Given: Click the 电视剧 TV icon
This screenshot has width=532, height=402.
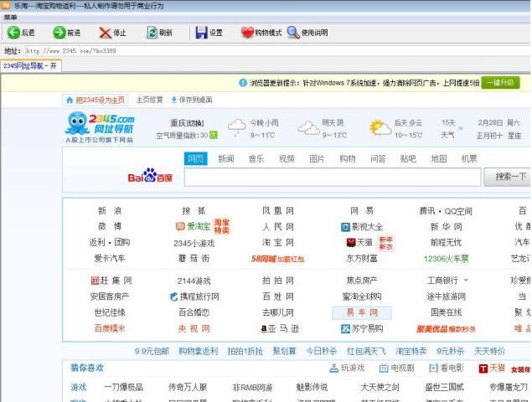Looking at the screenshot, I should 384,368.
